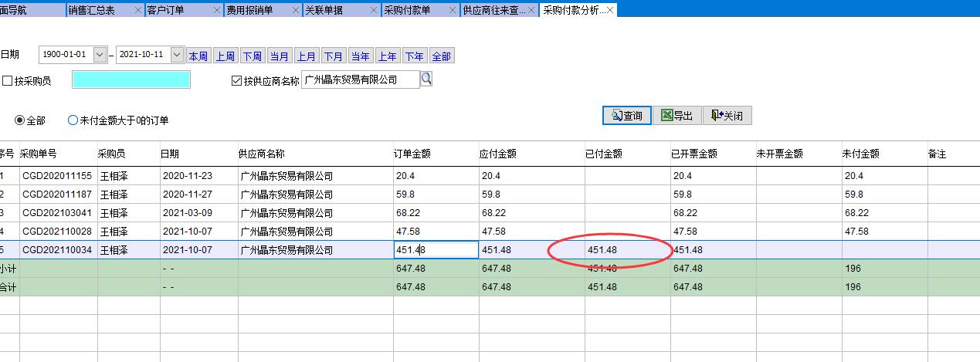Click the 查询 query button
This screenshot has height=362, width=980.
point(626,116)
